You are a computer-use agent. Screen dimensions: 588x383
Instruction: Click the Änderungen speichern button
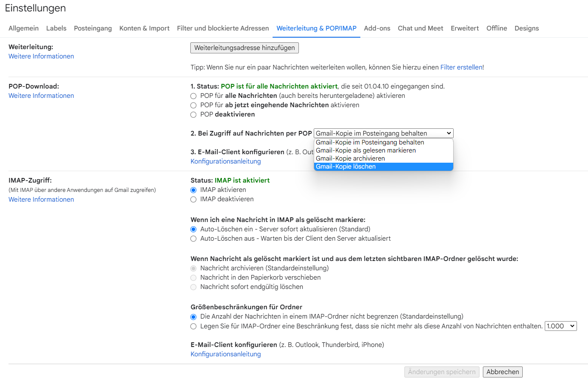click(442, 372)
